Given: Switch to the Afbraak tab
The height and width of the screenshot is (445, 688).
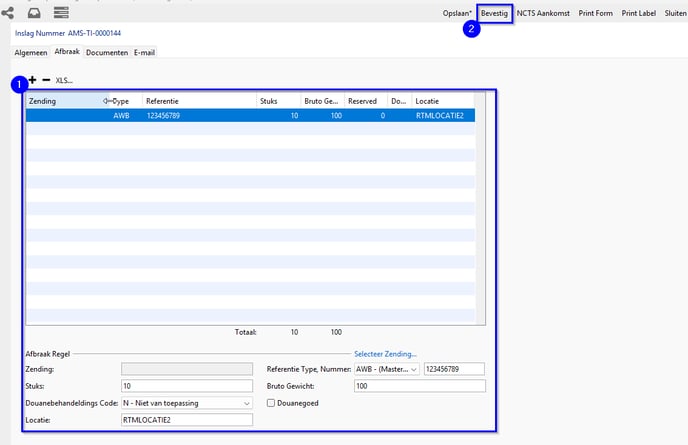Looking at the screenshot, I should point(67,51).
